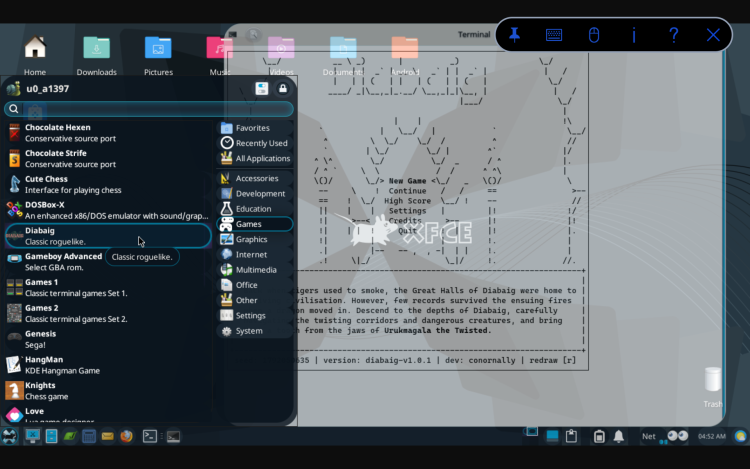Launch the Genesis Sega emulator
750x469 pixels.
(109, 339)
